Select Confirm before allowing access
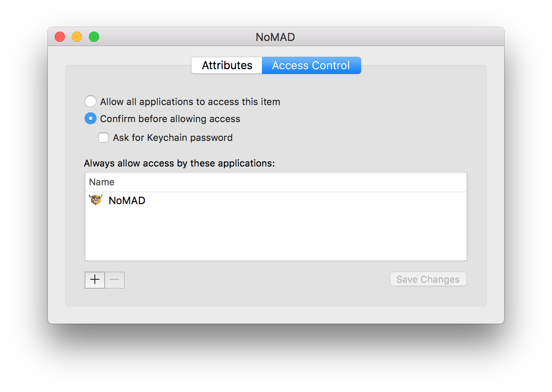The image size is (552, 392). click(x=91, y=119)
